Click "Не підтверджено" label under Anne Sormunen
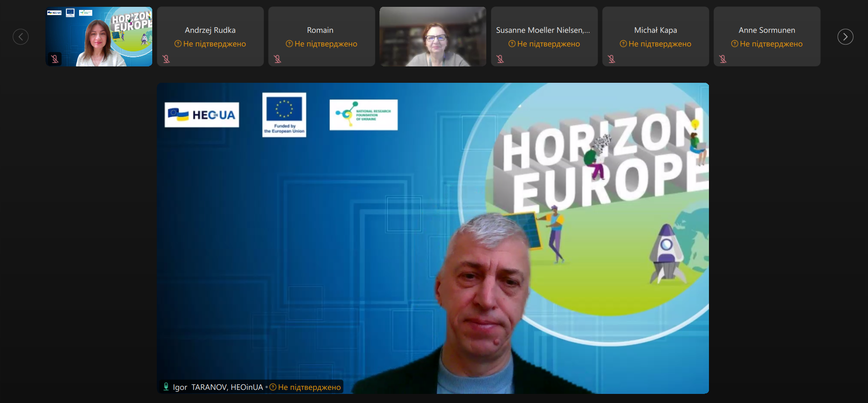Image resolution: width=868 pixels, height=403 pixels. point(771,44)
